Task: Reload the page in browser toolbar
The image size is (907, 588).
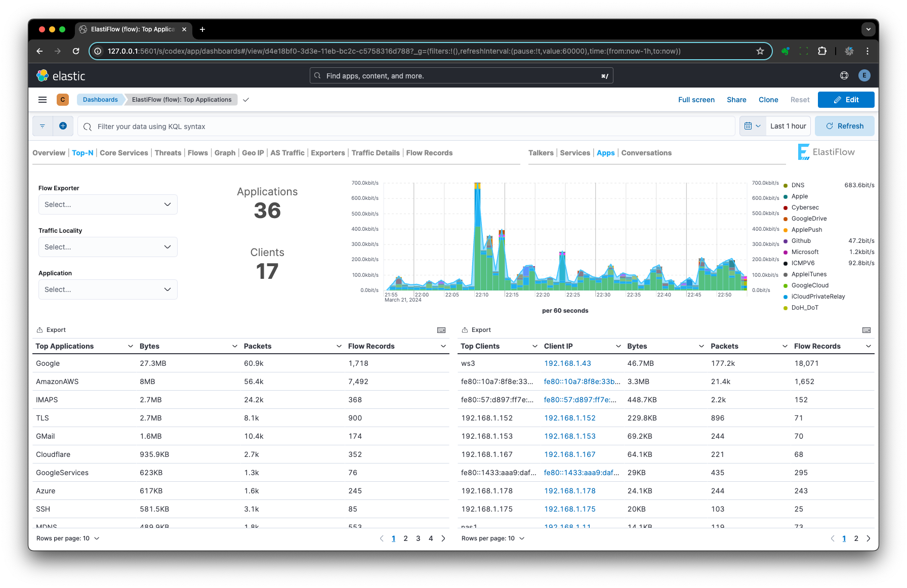Action: point(76,51)
